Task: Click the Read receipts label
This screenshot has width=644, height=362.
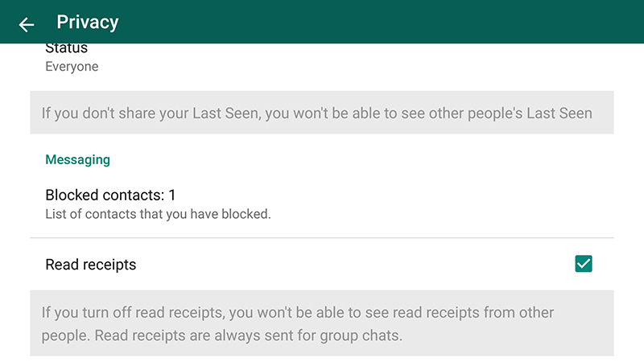Action: (91, 265)
